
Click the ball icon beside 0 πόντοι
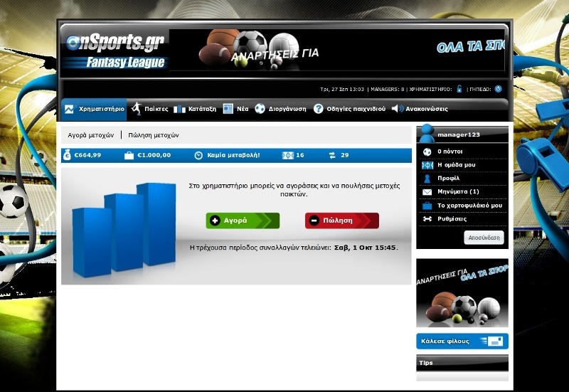(427, 152)
